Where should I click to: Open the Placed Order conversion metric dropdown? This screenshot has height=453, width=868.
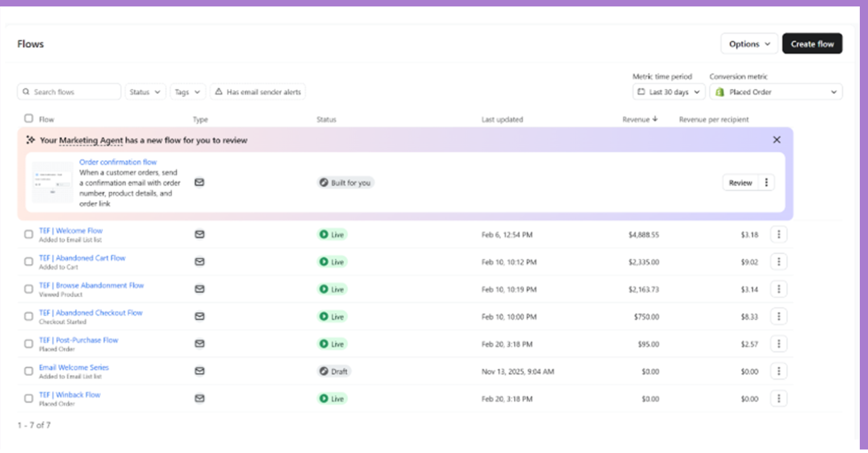pos(776,92)
